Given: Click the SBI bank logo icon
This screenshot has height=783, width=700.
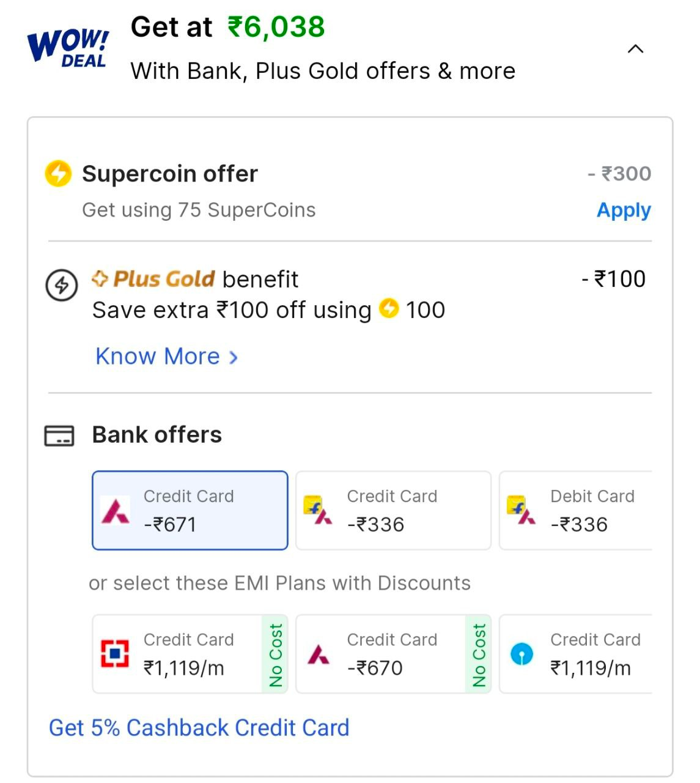Looking at the screenshot, I should click(521, 654).
